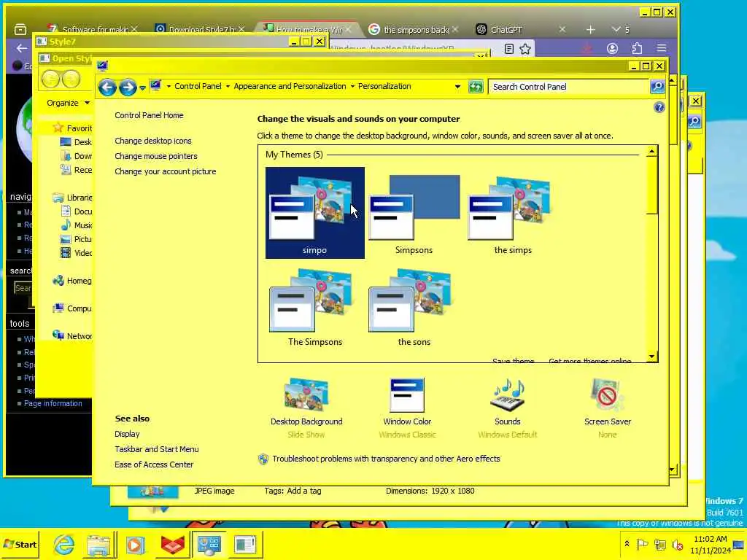Open the Help question mark icon
747x560 pixels.
pyautogui.click(x=659, y=107)
